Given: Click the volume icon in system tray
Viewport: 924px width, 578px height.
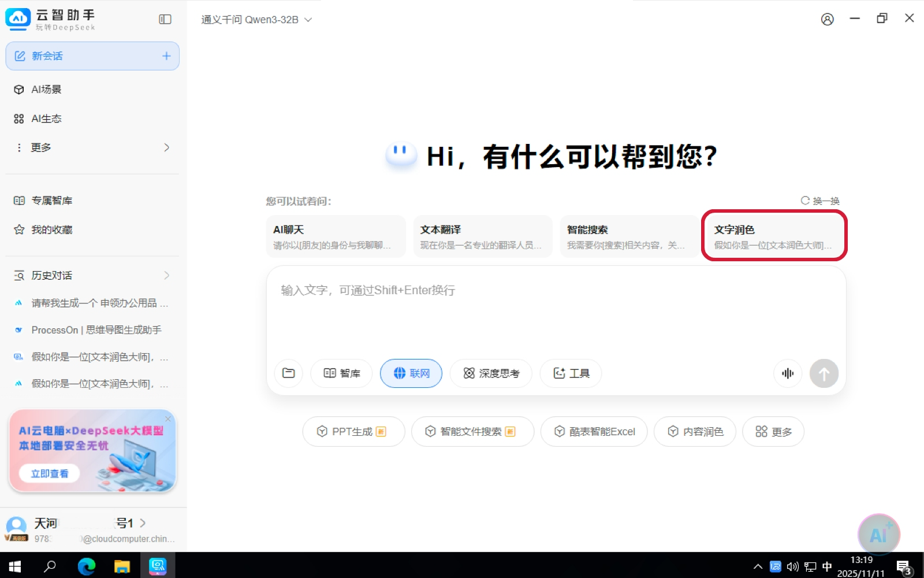Looking at the screenshot, I should pyautogui.click(x=792, y=567).
